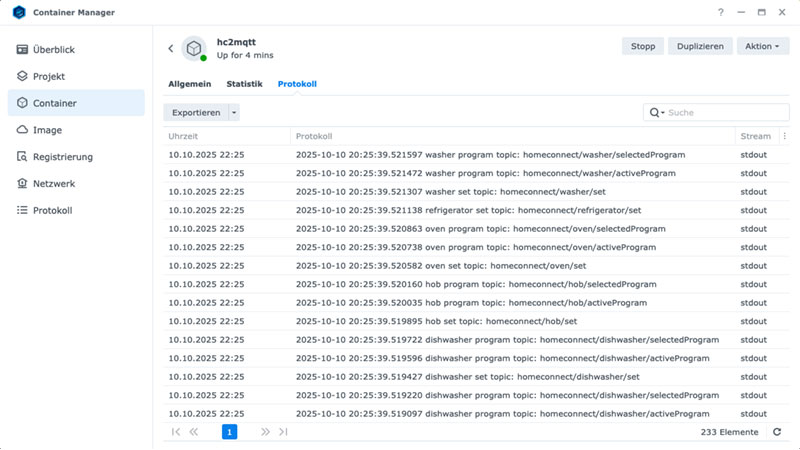Click the Duplizieren button

point(700,46)
